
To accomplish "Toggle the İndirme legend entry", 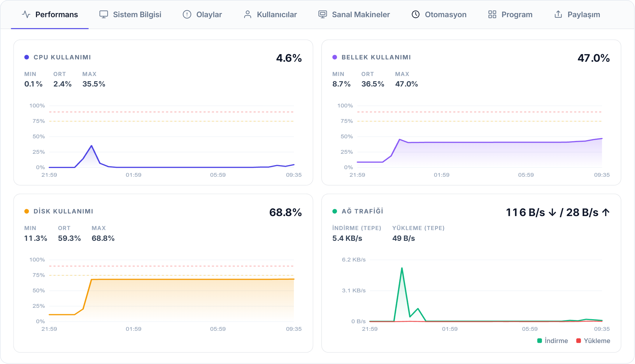I will pos(552,341).
